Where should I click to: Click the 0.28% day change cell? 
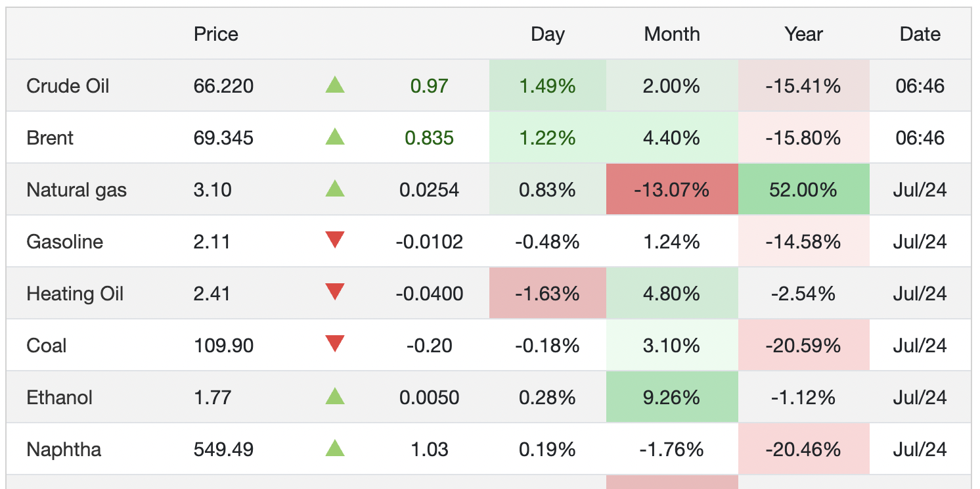pos(548,397)
